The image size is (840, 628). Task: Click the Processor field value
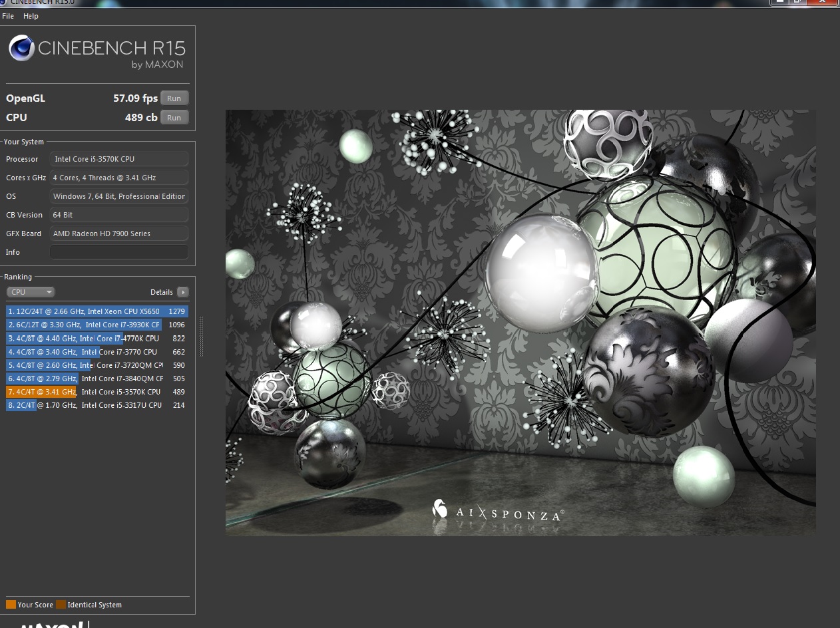point(119,159)
